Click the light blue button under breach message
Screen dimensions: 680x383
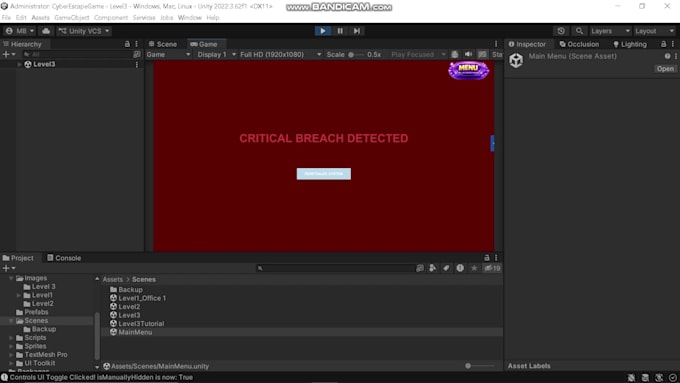point(324,173)
